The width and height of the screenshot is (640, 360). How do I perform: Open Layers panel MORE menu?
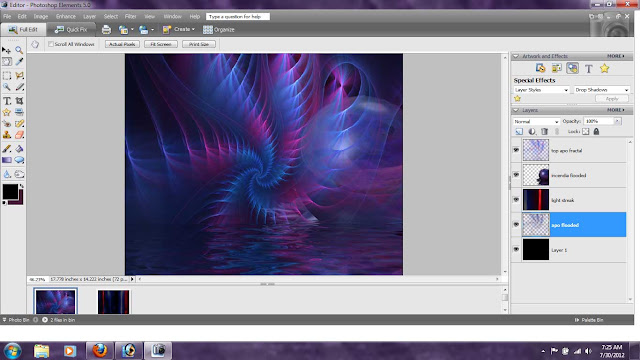click(x=616, y=110)
